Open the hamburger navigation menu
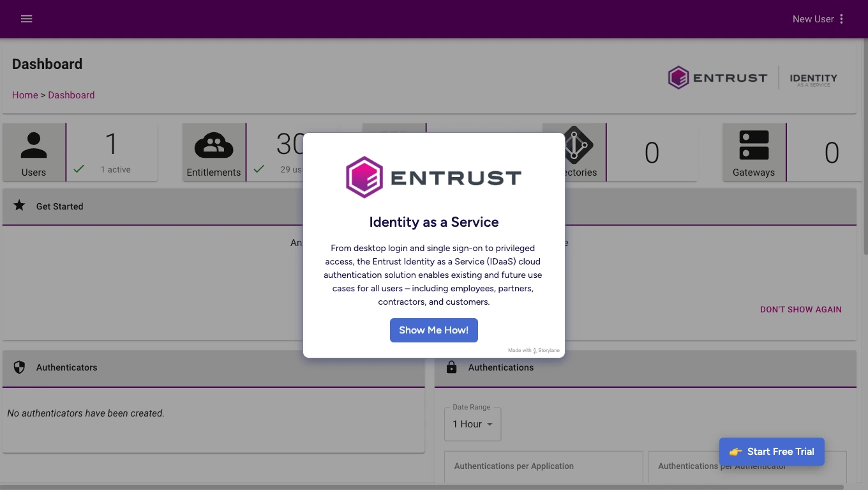The width and height of the screenshot is (868, 490). tap(26, 19)
